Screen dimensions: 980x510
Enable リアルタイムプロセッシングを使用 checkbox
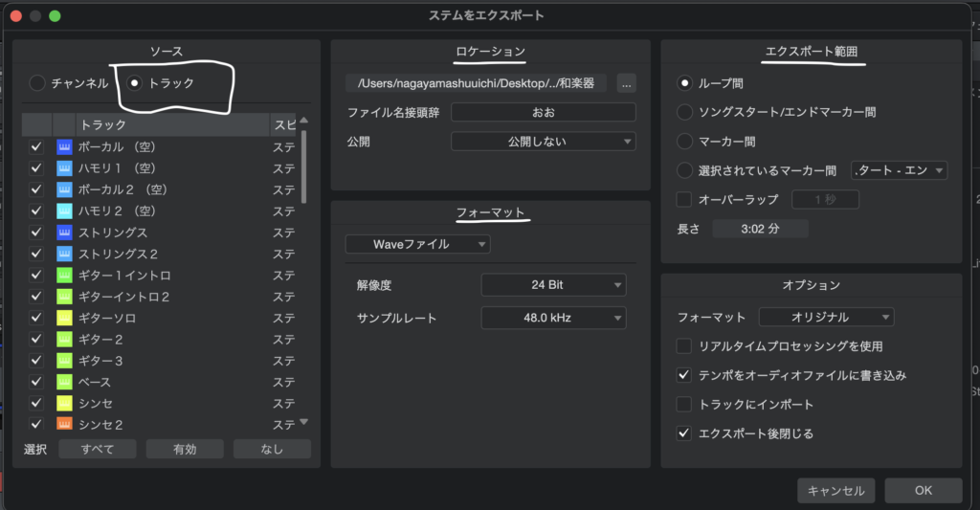pyautogui.click(x=684, y=346)
